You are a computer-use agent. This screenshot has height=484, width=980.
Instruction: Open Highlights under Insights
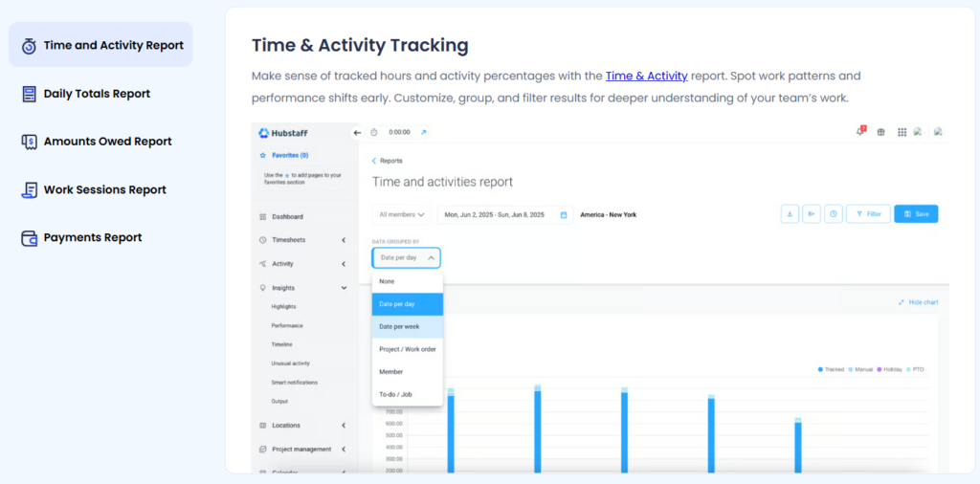(x=283, y=307)
